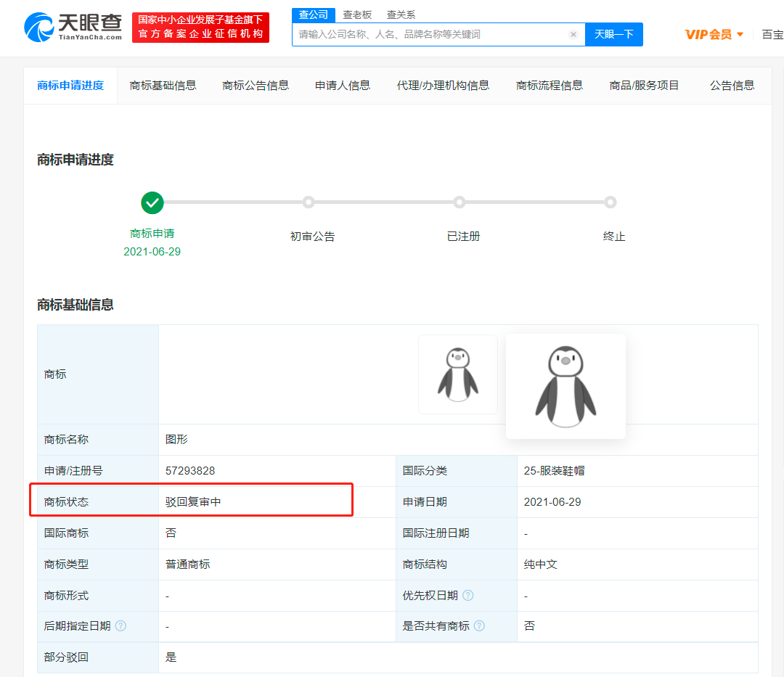The height and width of the screenshot is (677, 784).
Task: Click the 初审公告 progress step circle
Action: [x=309, y=202]
